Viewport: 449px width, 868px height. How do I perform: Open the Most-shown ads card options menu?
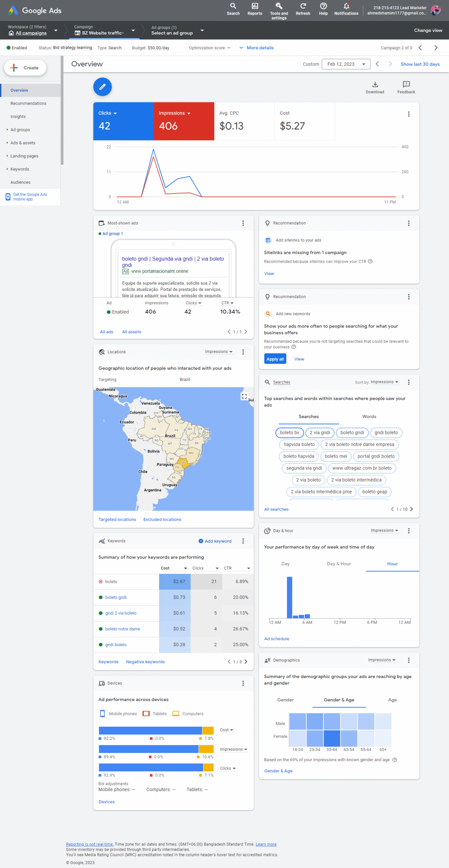pos(243,223)
